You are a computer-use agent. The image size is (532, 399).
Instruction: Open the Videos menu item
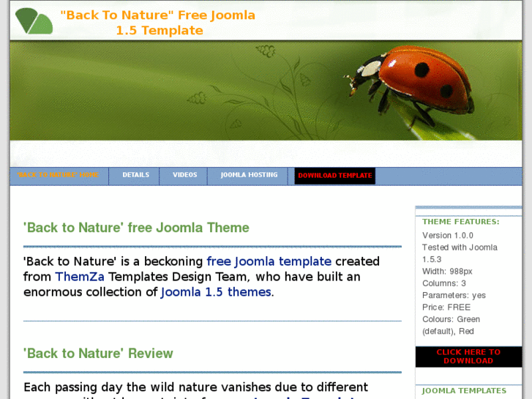(x=184, y=175)
